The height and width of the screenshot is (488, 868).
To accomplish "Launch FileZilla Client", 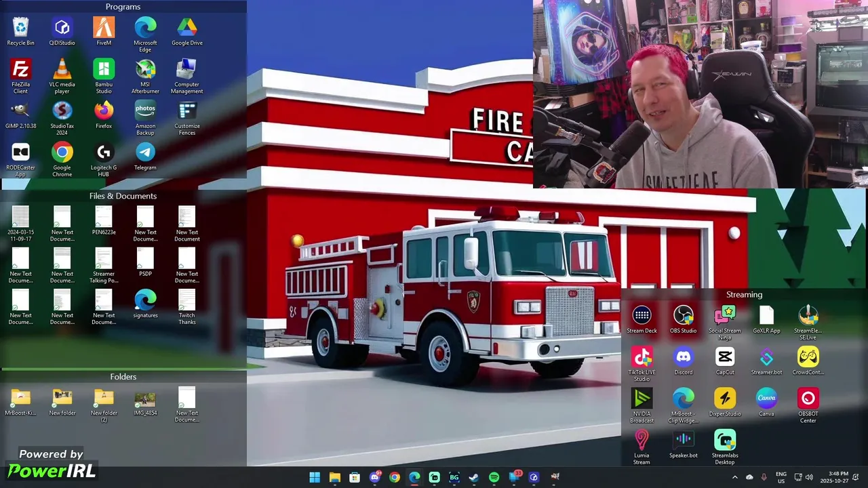I will tap(21, 77).
